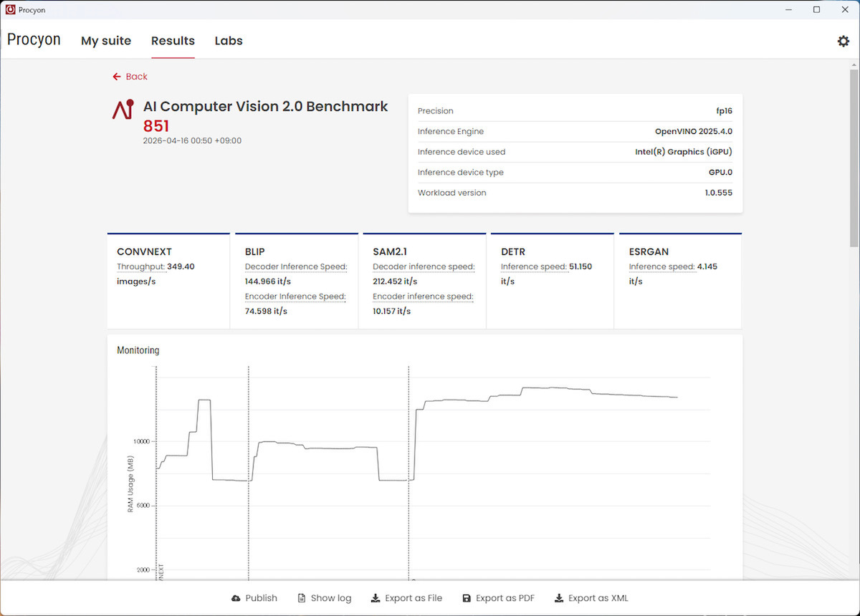Viewport: 860px width, 616px height.
Task: Open the settings gear icon
Action: click(x=844, y=41)
